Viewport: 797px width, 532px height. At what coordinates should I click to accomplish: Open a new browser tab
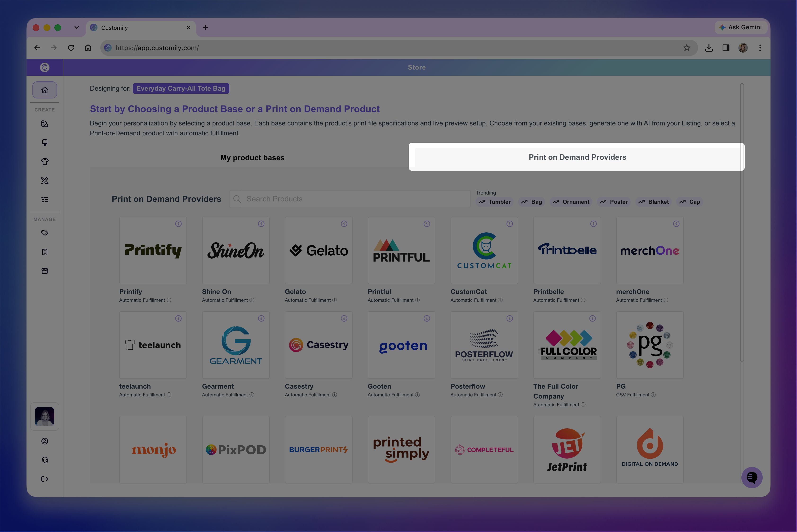point(205,27)
